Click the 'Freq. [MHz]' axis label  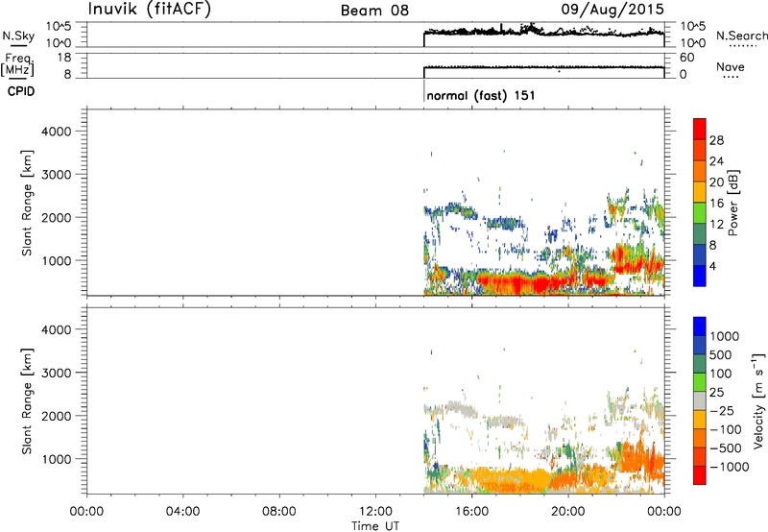18,65
